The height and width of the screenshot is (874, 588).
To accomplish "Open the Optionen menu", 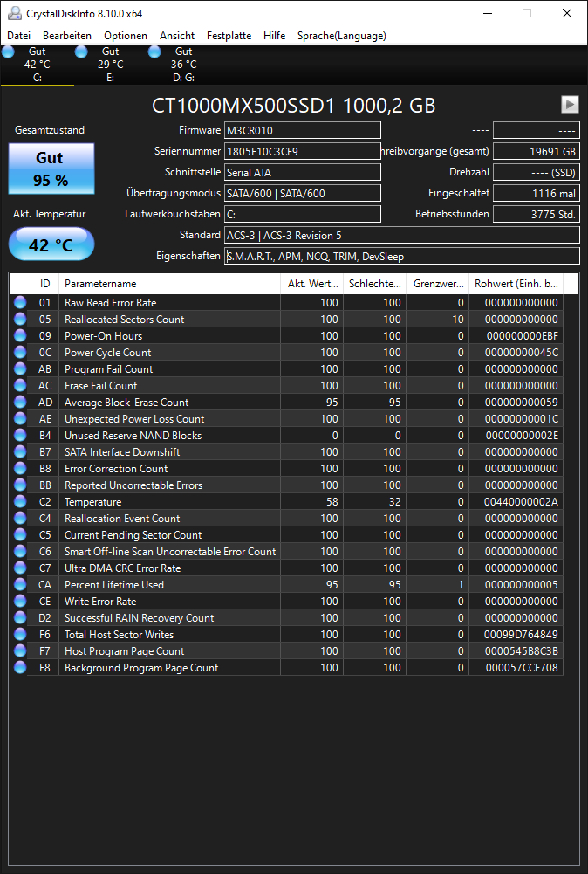I will (x=126, y=36).
